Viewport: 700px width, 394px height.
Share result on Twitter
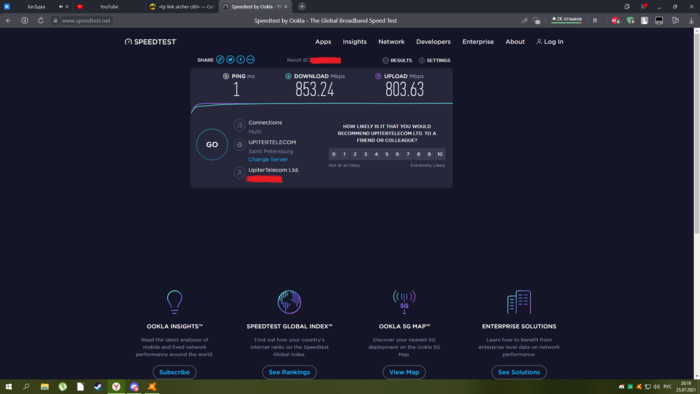(230, 59)
